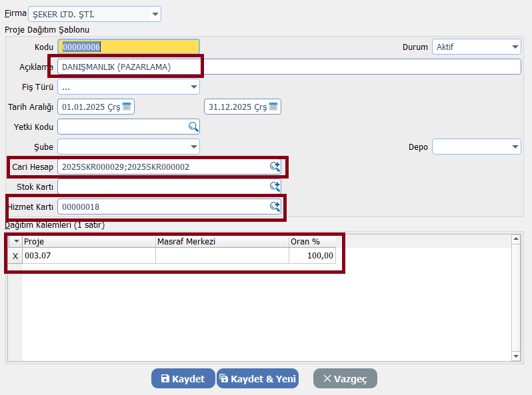Click the Oran % cell showing 100,00
This screenshot has height=395, width=532.
tap(312, 256)
